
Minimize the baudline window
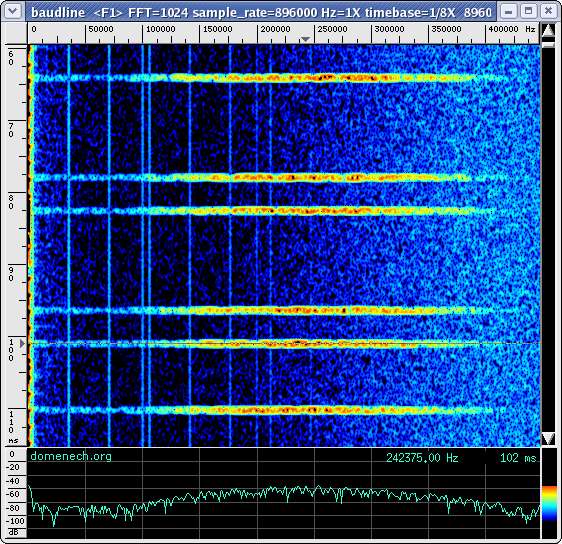[x=508, y=11]
